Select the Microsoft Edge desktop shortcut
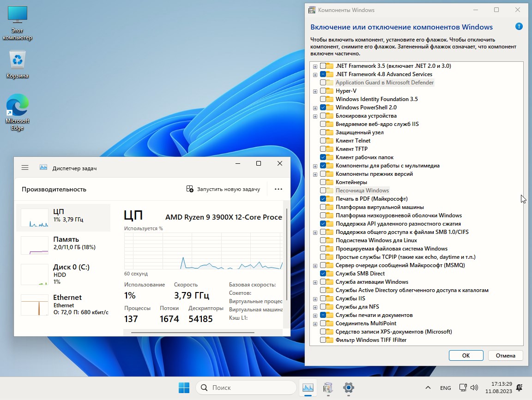The image size is (532, 400). (17, 112)
